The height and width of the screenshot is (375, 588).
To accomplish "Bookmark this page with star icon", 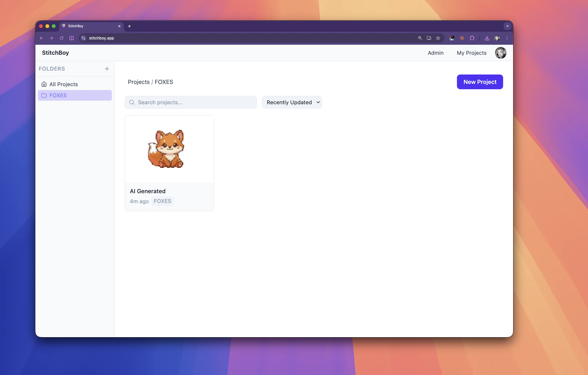I will click(438, 38).
